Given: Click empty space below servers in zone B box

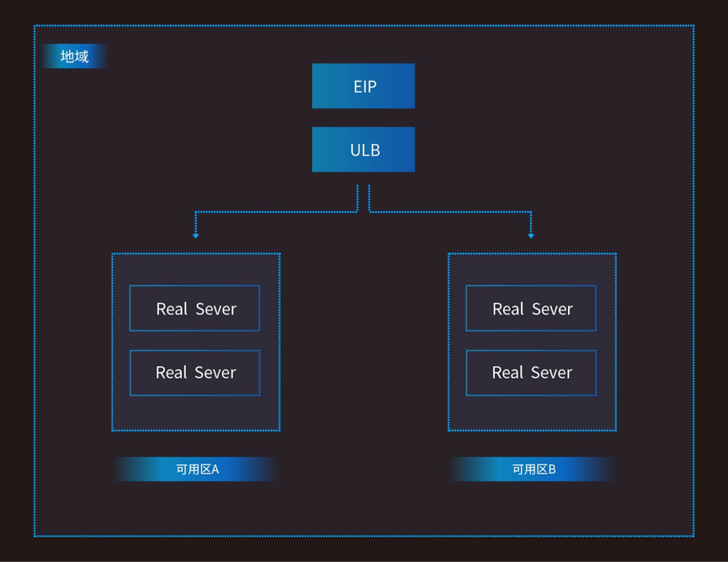Looking at the screenshot, I should [x=532, y=413].
